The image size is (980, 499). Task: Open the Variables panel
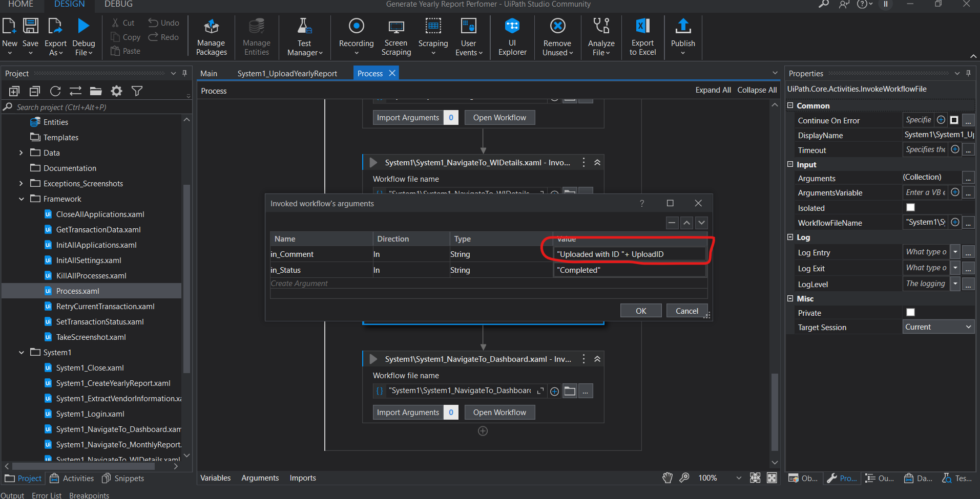[x=216, y=478]
